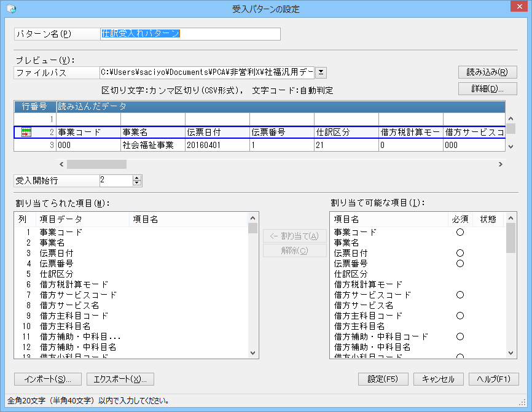
Task: Click the キャンセル button
Action: coord(439,379)
